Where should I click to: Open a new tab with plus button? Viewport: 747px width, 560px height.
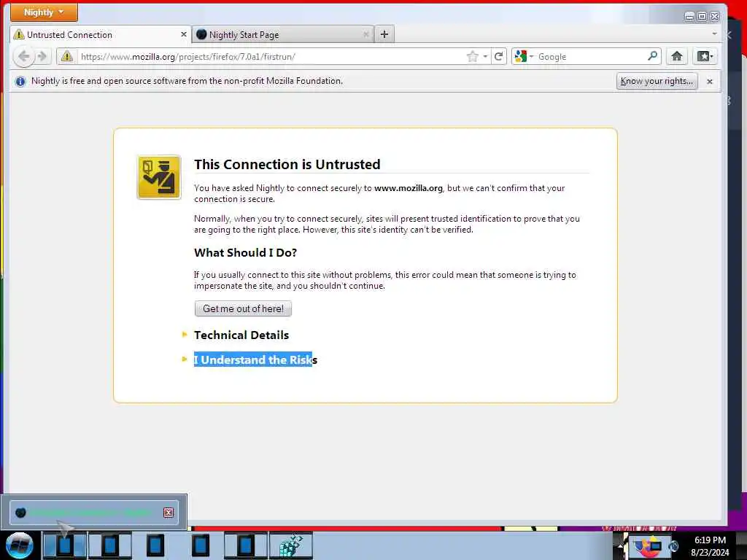[384, 34]
